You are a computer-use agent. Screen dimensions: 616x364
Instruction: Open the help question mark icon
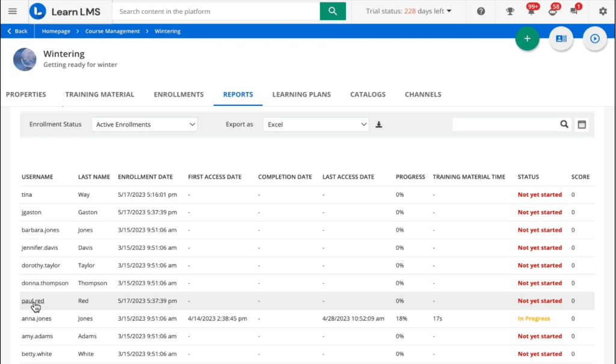coord(480,11)
